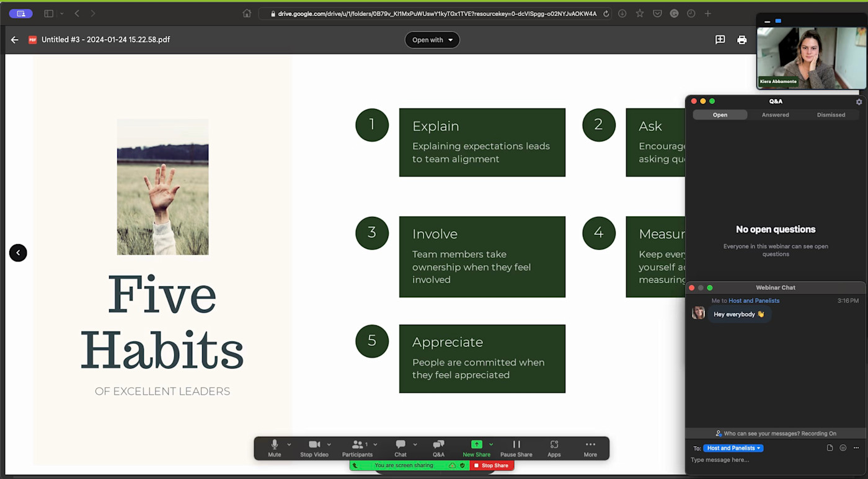
Task: Expand arrow next to Participants count
Action: (375, 444)
